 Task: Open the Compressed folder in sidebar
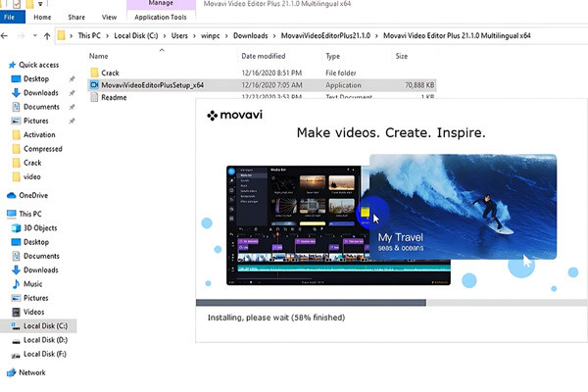pos(43,149)
